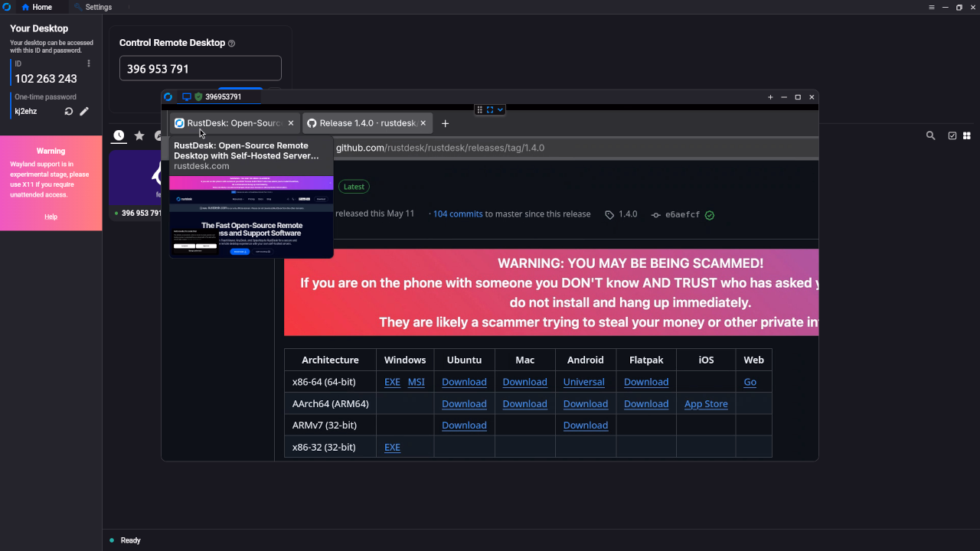Switch peer view with the grid icon
This screenshot has width=980, height=551.
click(x=967, y=135)
